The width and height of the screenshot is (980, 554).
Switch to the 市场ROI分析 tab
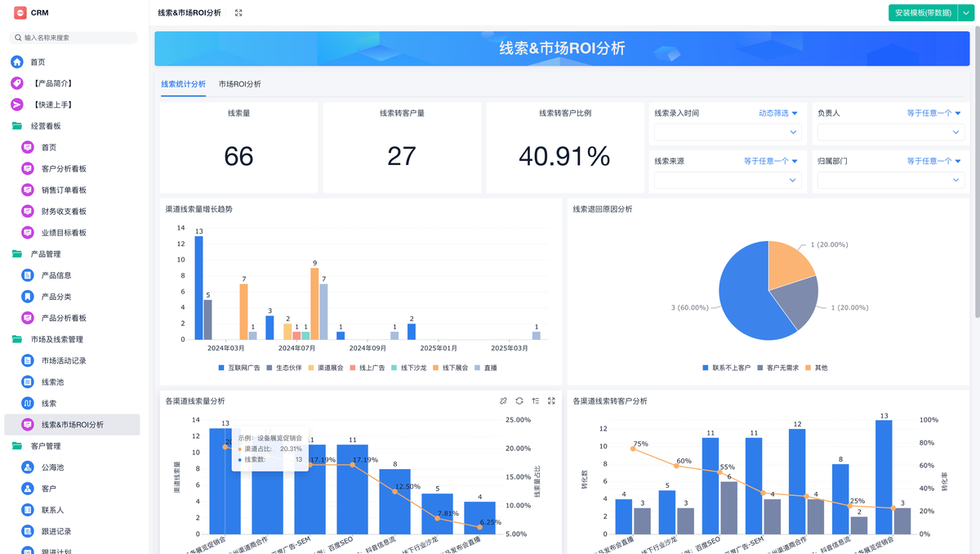[240, 84]
